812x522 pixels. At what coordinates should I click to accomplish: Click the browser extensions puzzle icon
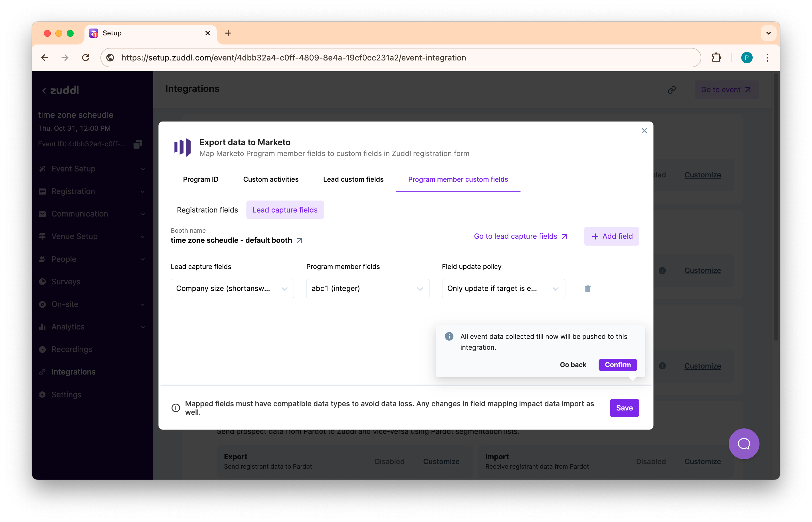point(716,58)
